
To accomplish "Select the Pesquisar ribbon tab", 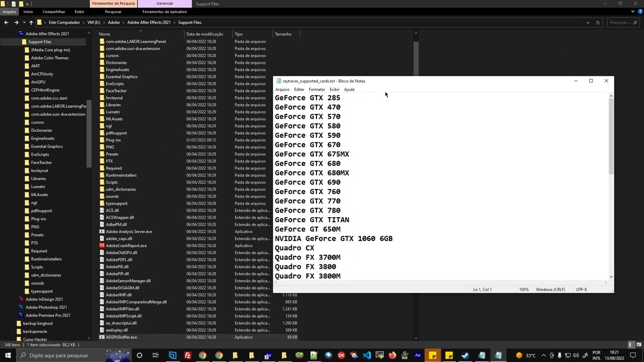I will pos(113,12).
